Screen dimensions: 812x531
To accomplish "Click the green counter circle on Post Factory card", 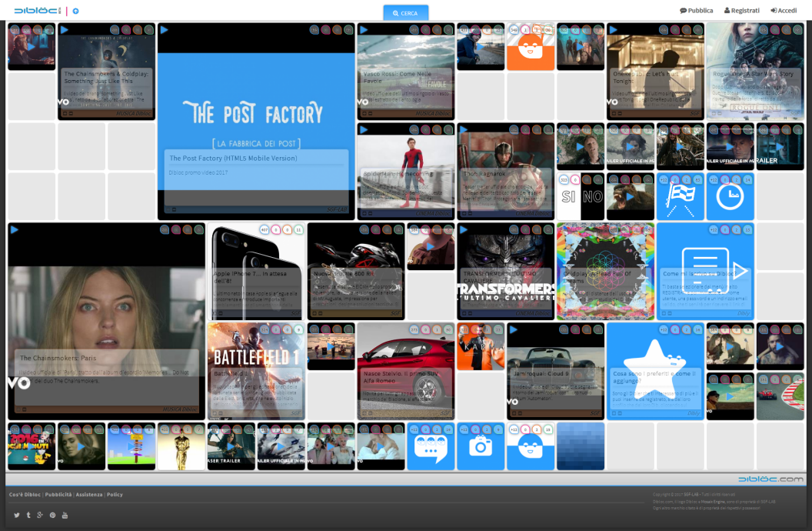I will click(x=348, y=30).
